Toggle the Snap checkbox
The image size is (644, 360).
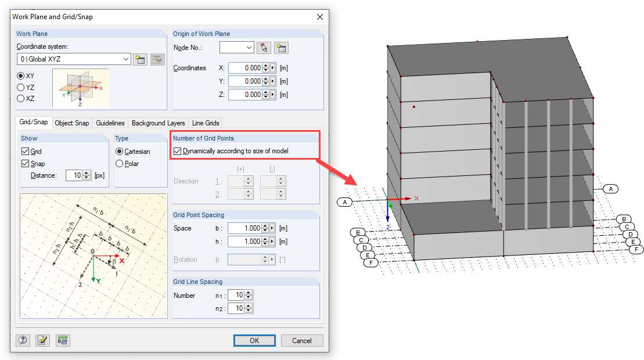coord(26,164)
